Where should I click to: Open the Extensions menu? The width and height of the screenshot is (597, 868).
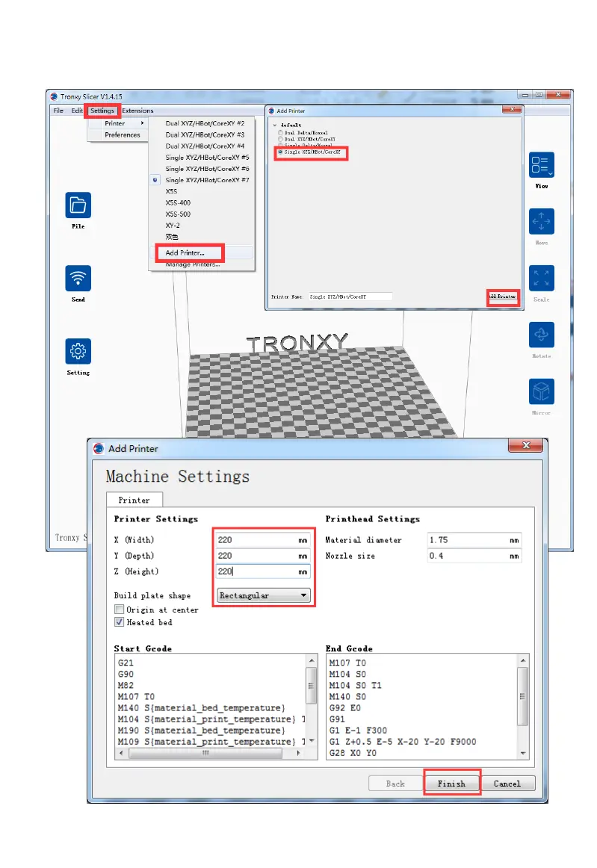pos(137,111)
